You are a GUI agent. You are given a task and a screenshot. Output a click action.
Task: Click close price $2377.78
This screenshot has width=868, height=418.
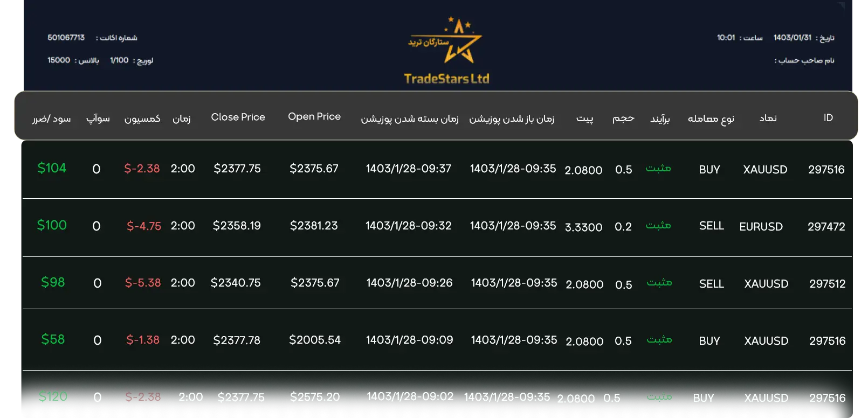coord(237,340)
